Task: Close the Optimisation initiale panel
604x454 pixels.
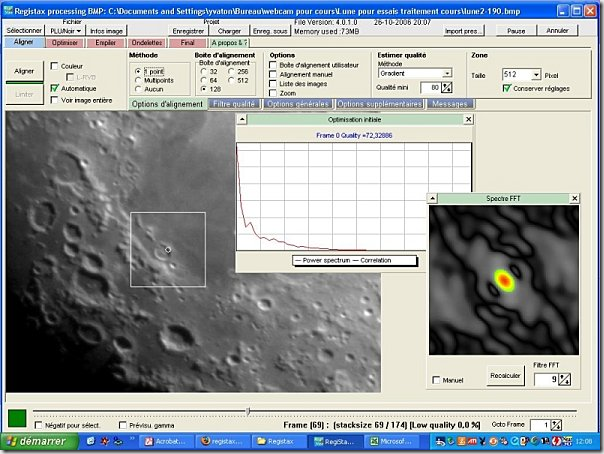Action: pos(468,119)
